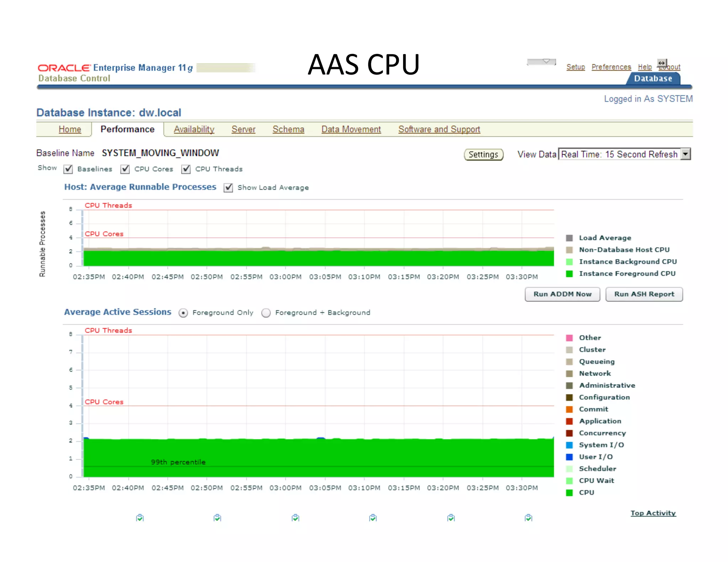Click the 'Host: Average Runnable Processes' heading
This screenshot has height=562, width=728.
(140, 187)
